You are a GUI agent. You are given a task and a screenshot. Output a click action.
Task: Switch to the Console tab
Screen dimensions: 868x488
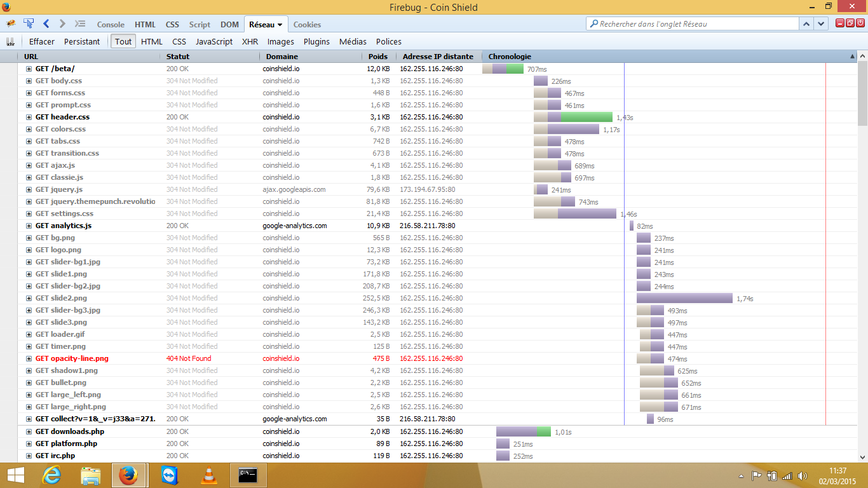click(x=111, y=25)
